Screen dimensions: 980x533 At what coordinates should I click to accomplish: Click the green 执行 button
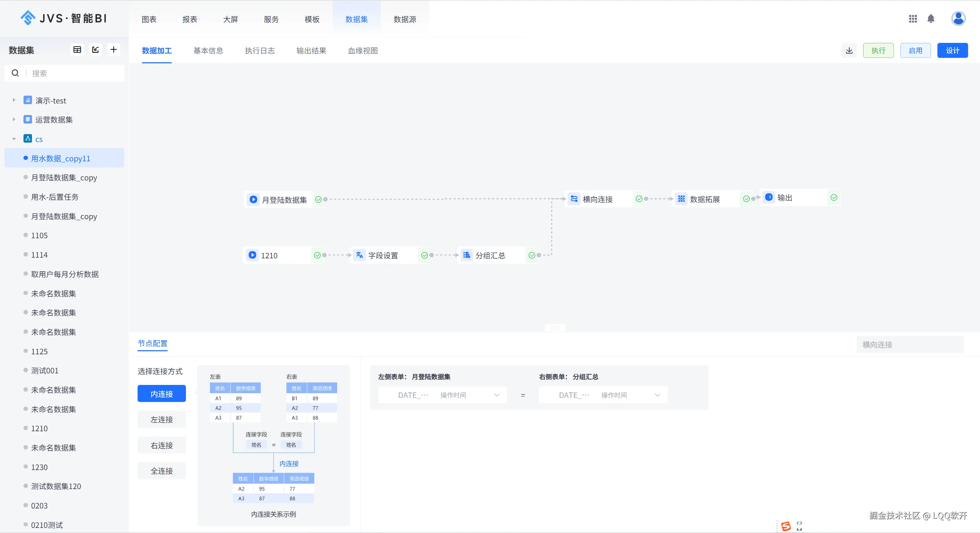pos(878,51)
